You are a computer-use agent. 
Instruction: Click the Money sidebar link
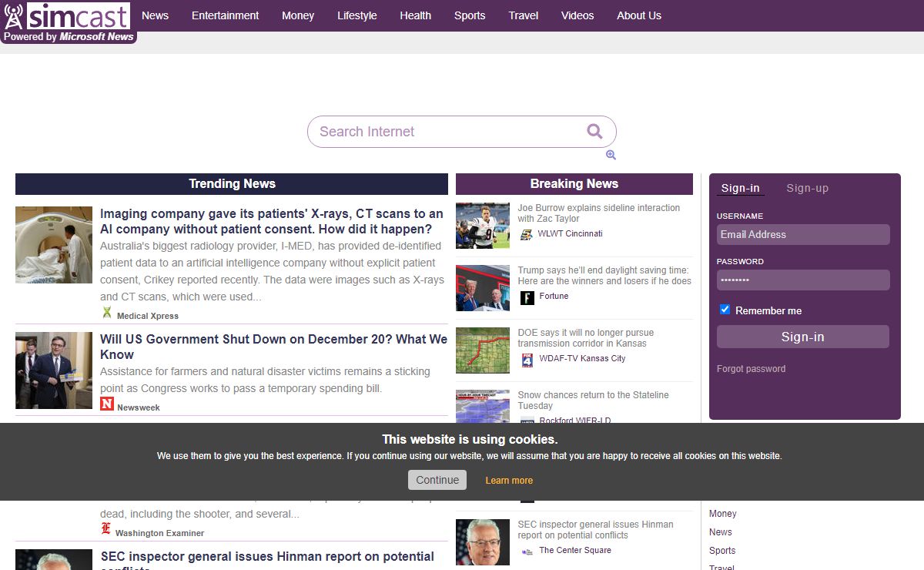723,514
